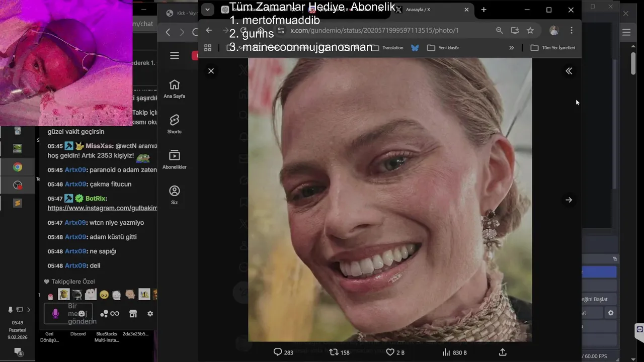Open replies with 283 comments icon

tap(283, 352)
